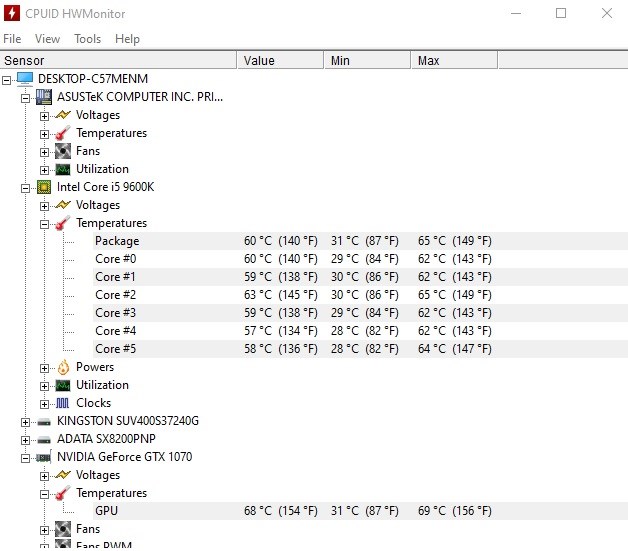Click the HWMonitor app icon in title bar
Screen dimensions: 628x551
[x=12, y=13]
